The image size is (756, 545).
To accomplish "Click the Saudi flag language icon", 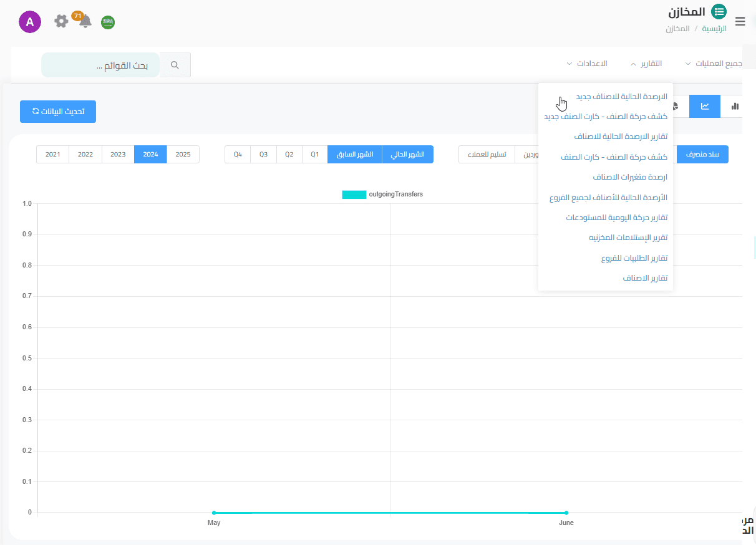I will (x=108, y=22).
